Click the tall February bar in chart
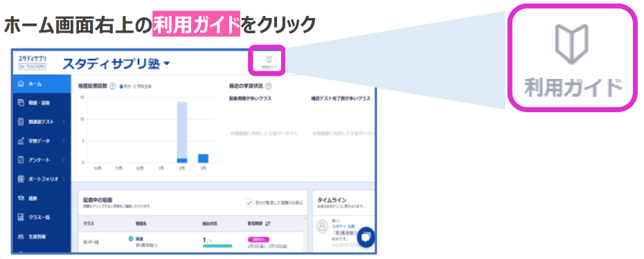 point(182,132)
